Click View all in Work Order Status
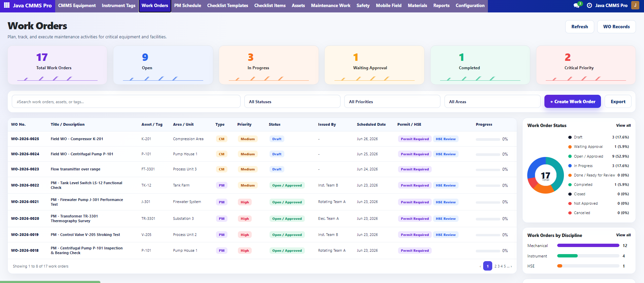Viewport: 644px width, 283px height. 623,125
